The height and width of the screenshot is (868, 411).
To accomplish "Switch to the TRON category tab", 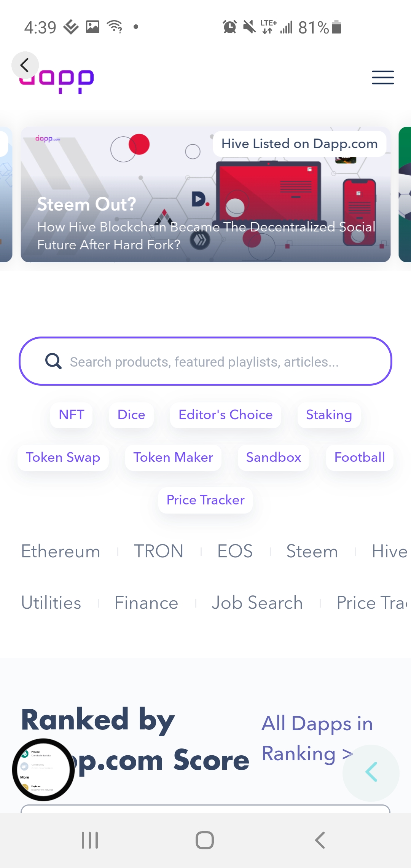I will pos(159,552).
